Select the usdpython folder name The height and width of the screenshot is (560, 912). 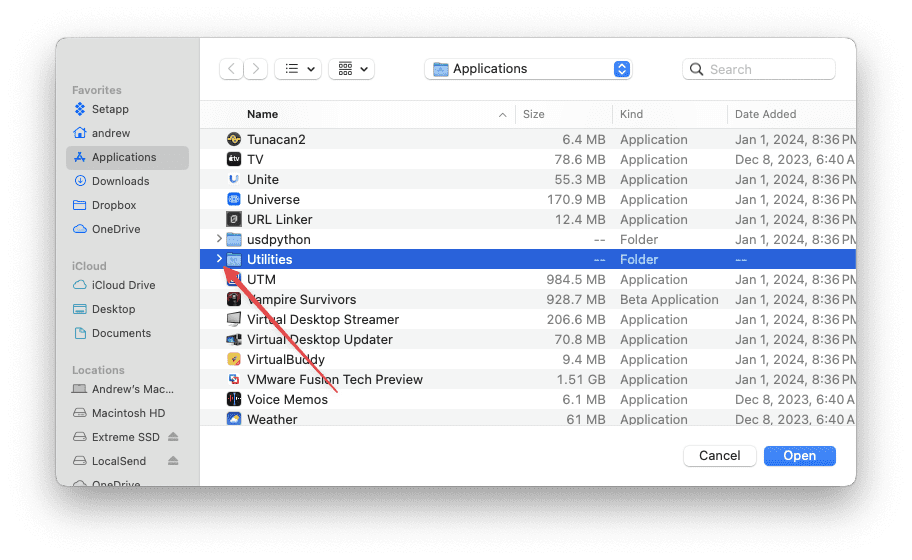click(279, 240)
